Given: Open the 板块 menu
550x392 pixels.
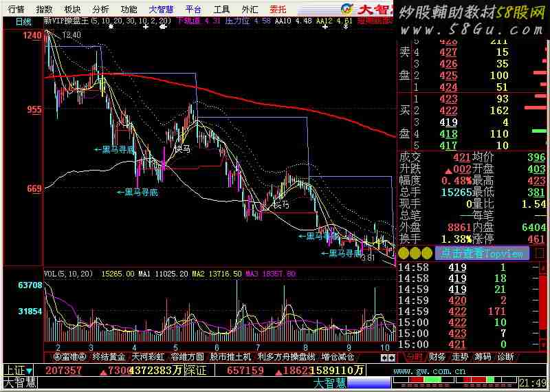Looking at the screenshot, I should (73, 9).
